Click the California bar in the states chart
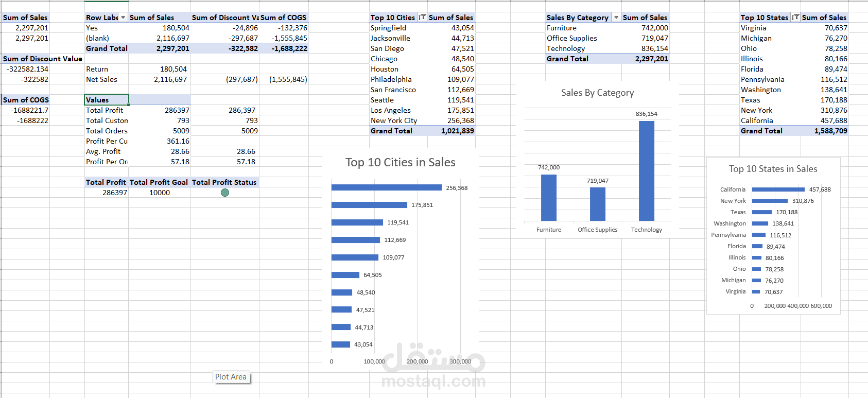This screenshot has width=868, height=398. (x=778, y=189)
